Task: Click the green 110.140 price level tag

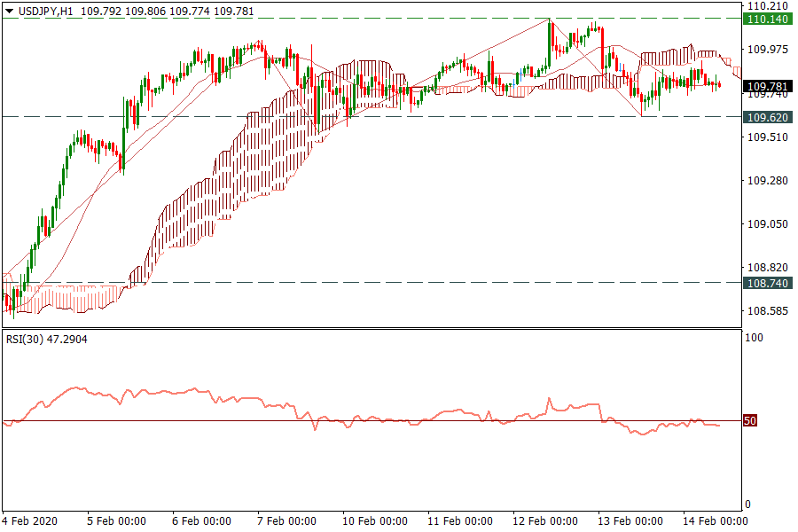Action: pyautogui.click(x=768, y=19)
